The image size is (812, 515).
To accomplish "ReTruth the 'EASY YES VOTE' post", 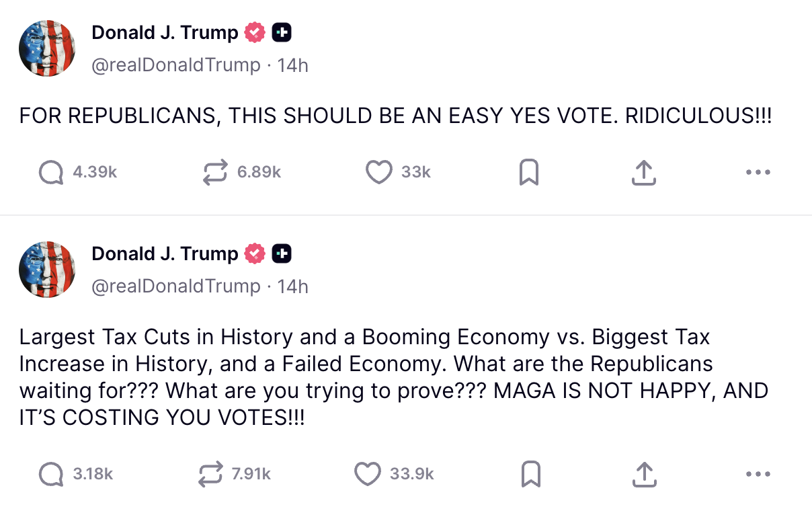I will tap(214, 172).
